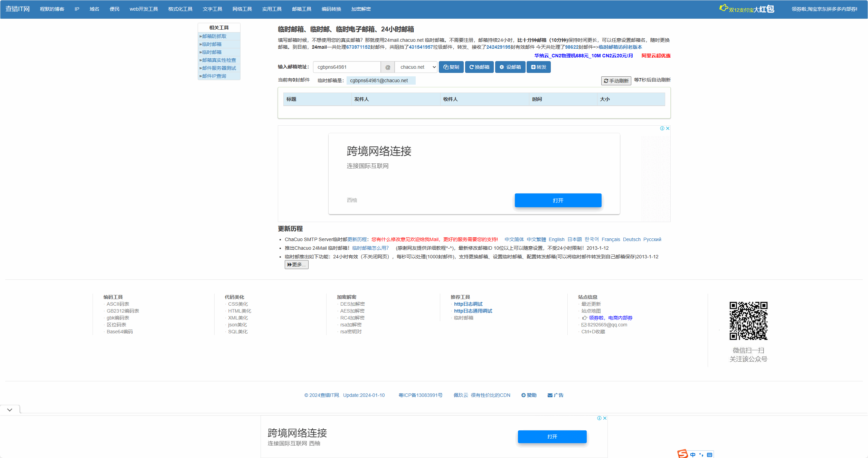
Task: Expand update history with 更多 button
Action: (296, 265)
